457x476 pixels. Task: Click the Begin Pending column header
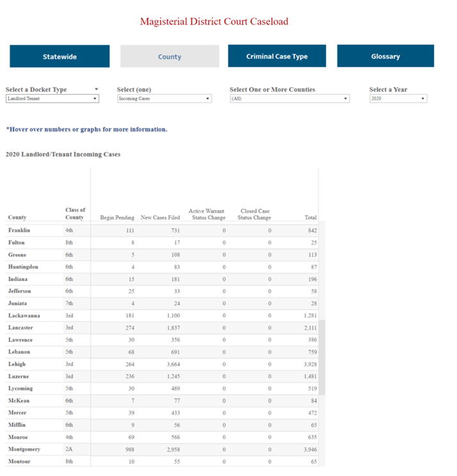pos(117,218)
